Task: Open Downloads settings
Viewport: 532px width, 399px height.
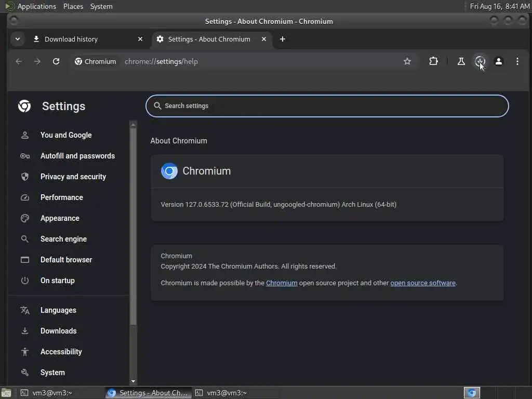Action: (x=59, y=331)
